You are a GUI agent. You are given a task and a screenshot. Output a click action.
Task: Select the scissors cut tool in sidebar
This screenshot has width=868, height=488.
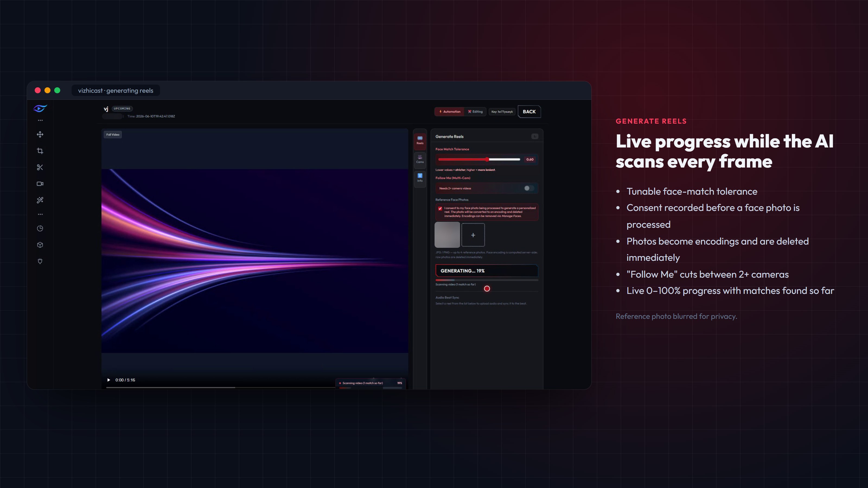pos(40,167)
